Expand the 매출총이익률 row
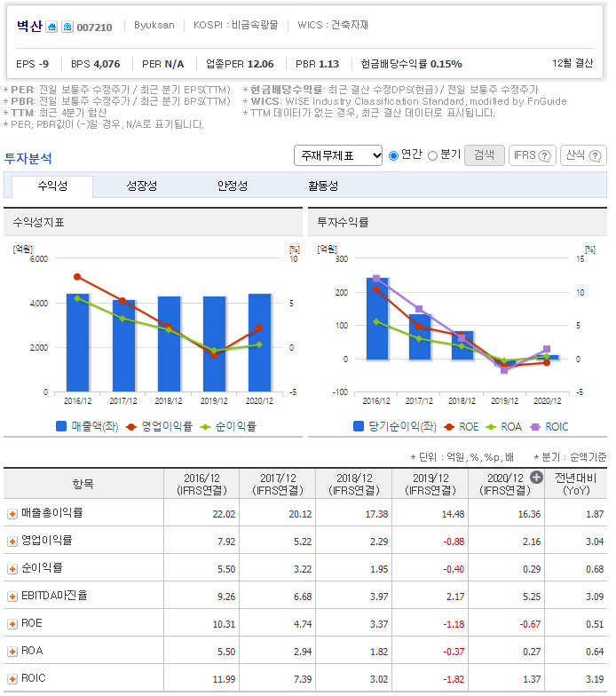This screenshot has width=616, height=696. [x=12, y=514]
